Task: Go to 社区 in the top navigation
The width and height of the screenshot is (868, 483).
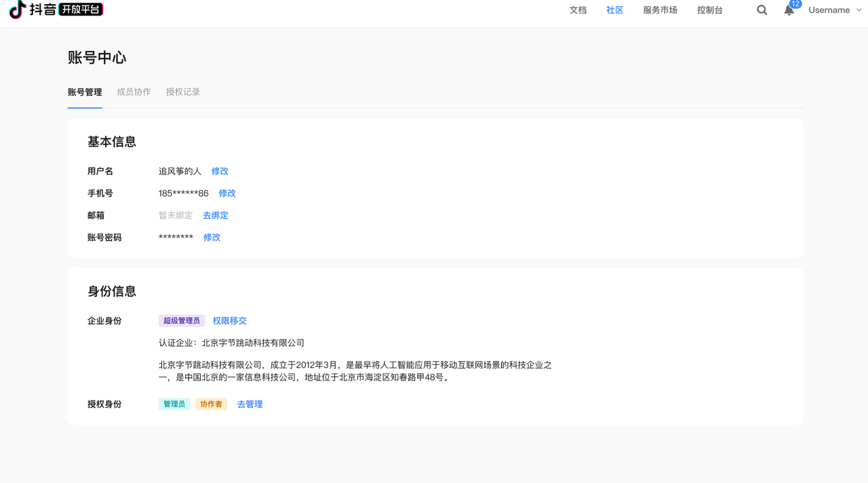Action: click(x=615, y=10)
